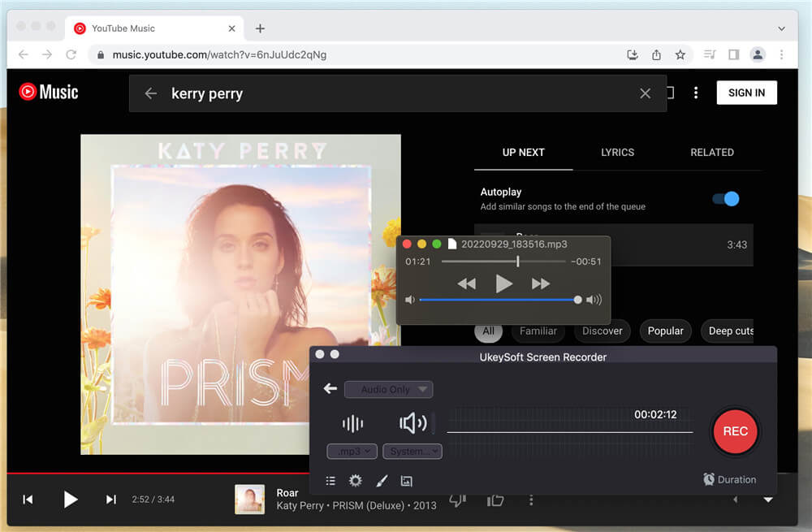Switch to the LYRICS tab
Image resolution: width=812 pixels, height=532 pixels.
[x=617, y=153]
